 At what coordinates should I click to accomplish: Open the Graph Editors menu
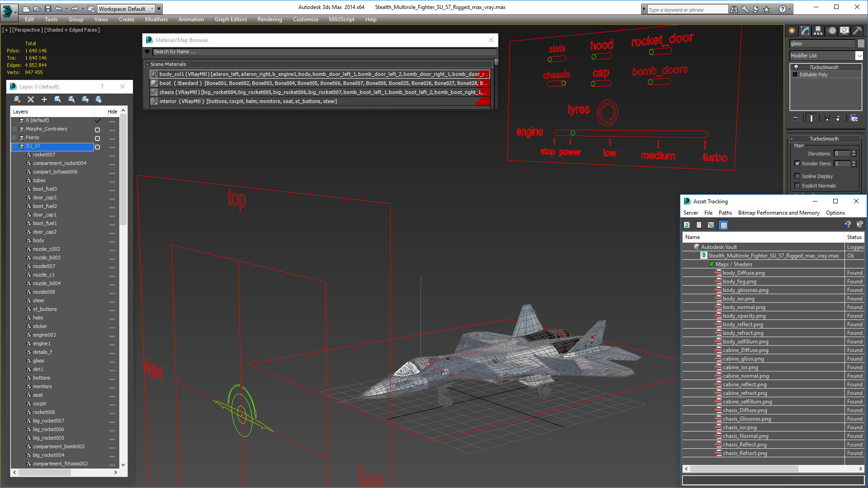pyautogui.click(x=231, y=19)
